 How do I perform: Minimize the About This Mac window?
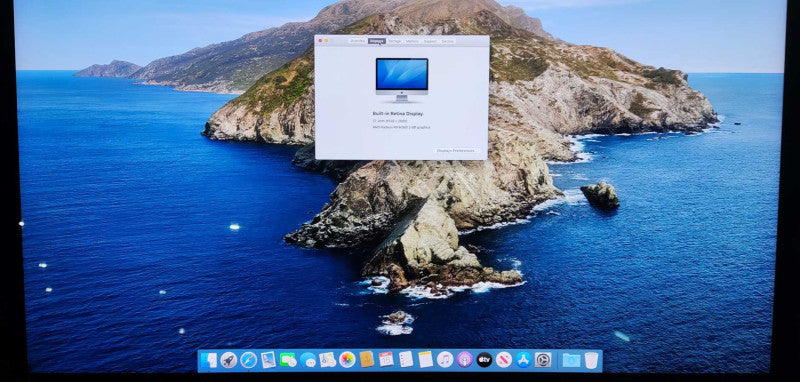point(326,41)
